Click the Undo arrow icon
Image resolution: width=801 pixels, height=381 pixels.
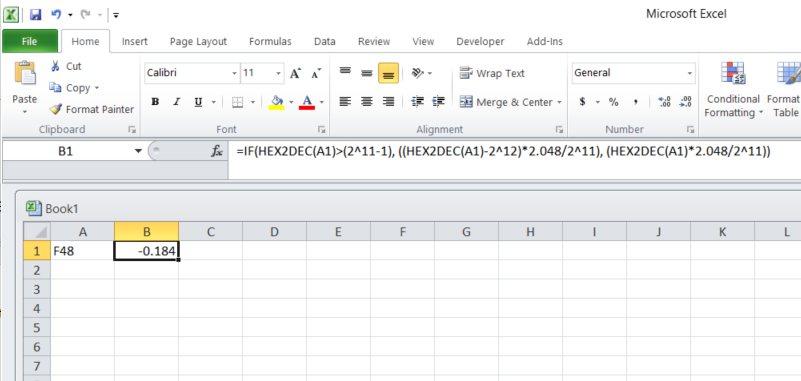pyautogui.click(x=56, y=14)
